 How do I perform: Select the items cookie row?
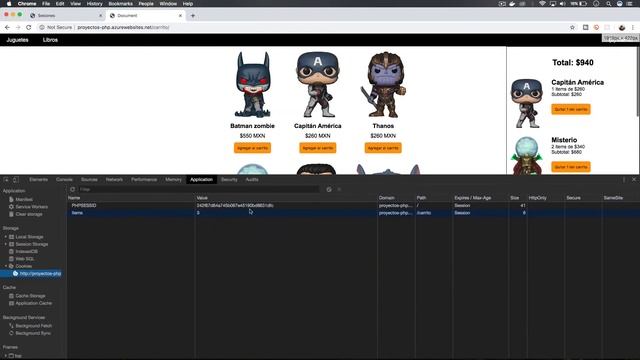point(353,213)
